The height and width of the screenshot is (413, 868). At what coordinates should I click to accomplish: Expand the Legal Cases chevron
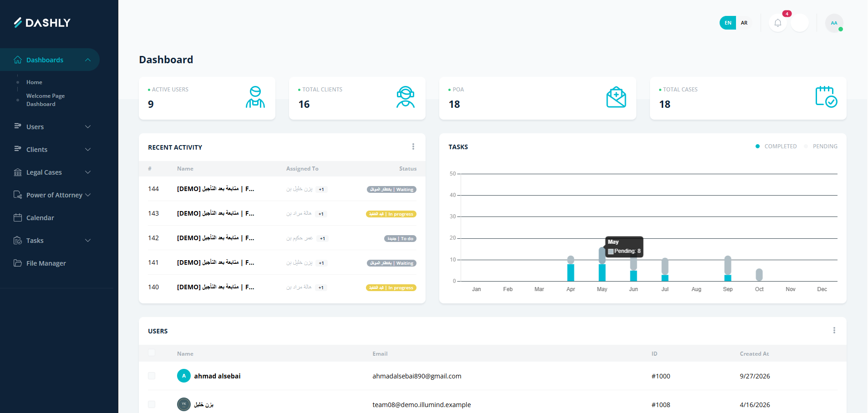tap(88, 172)
